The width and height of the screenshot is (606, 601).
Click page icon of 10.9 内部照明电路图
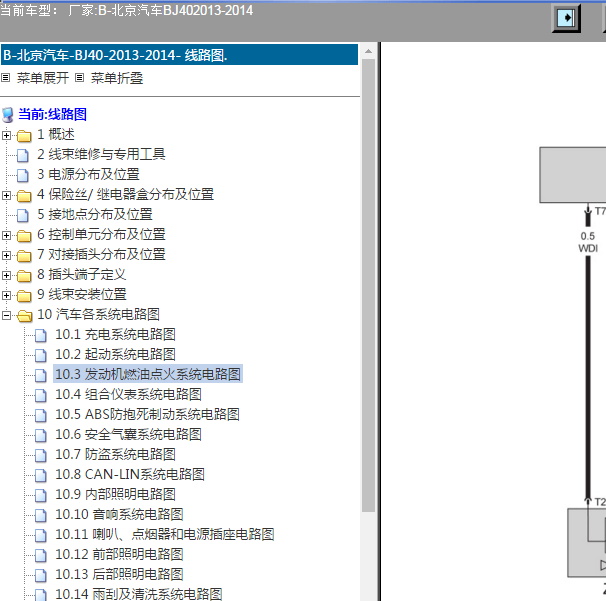(x=41, y=496)
